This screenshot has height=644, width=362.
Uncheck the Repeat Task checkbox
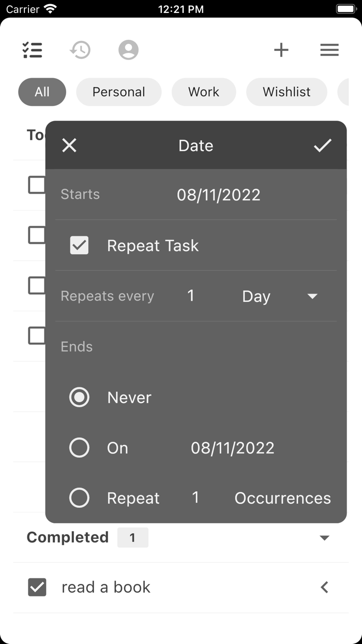click(x=79, y=245)
